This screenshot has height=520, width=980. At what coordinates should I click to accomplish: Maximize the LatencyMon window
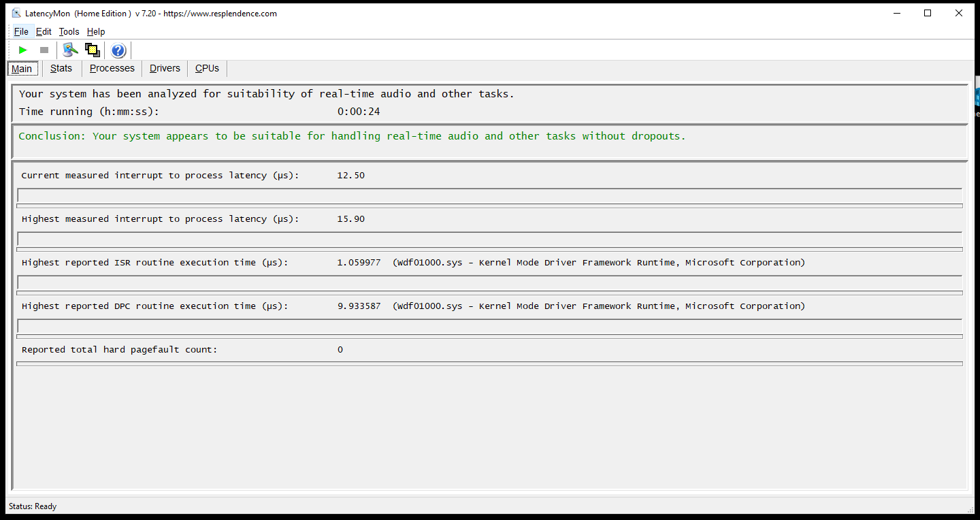click(928, 13)
